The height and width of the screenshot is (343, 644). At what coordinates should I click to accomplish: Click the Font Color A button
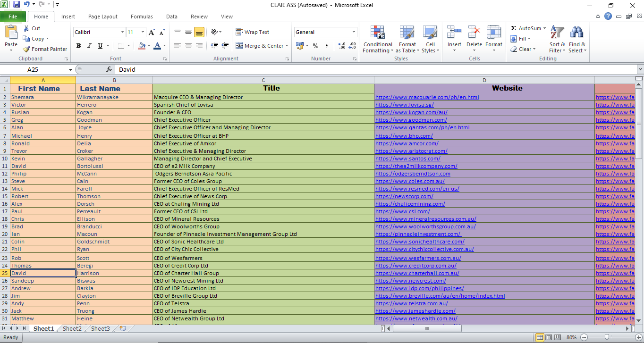pos(157,46)
